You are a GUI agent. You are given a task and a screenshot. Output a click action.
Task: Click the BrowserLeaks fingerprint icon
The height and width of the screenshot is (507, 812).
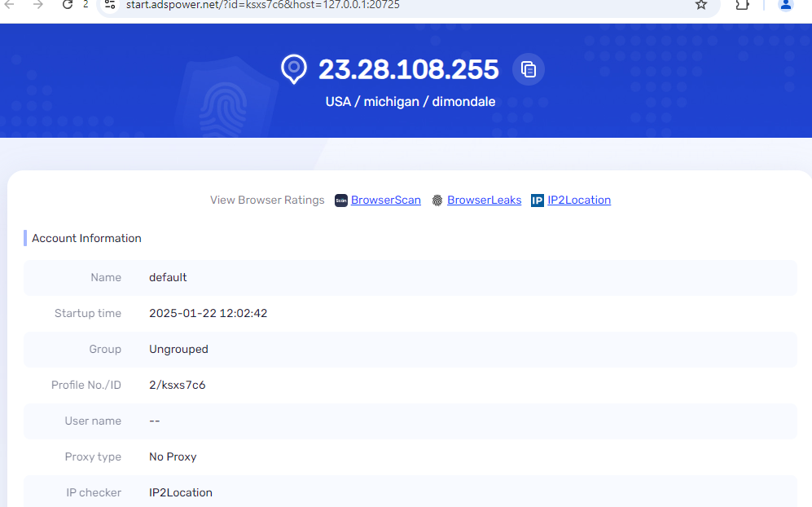(437, 200)
